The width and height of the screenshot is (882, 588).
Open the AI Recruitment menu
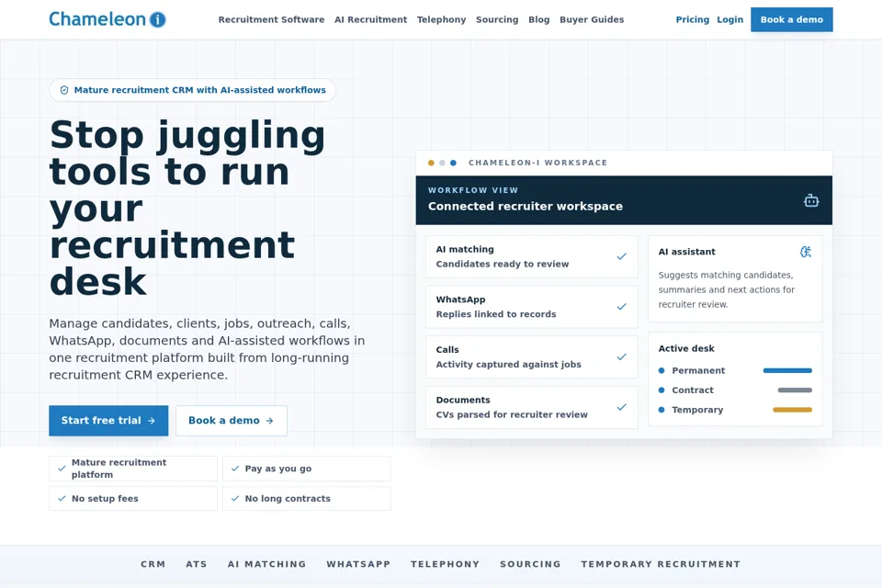pos(370,19)
